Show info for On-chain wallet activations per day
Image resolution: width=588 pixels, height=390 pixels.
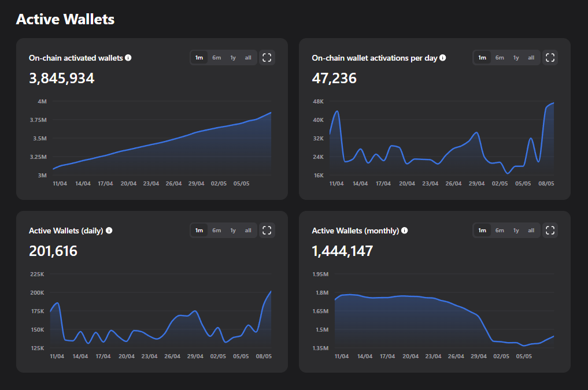click(443, 58)
